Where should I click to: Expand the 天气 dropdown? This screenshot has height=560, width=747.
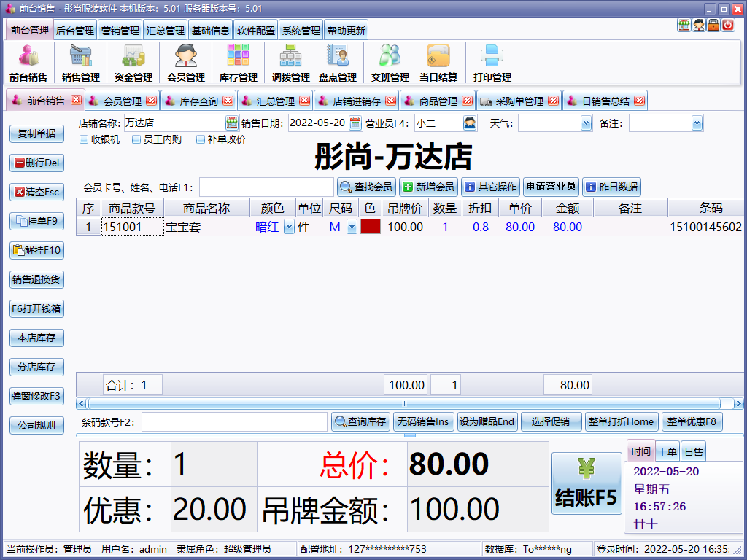click(x=586, y=123)
